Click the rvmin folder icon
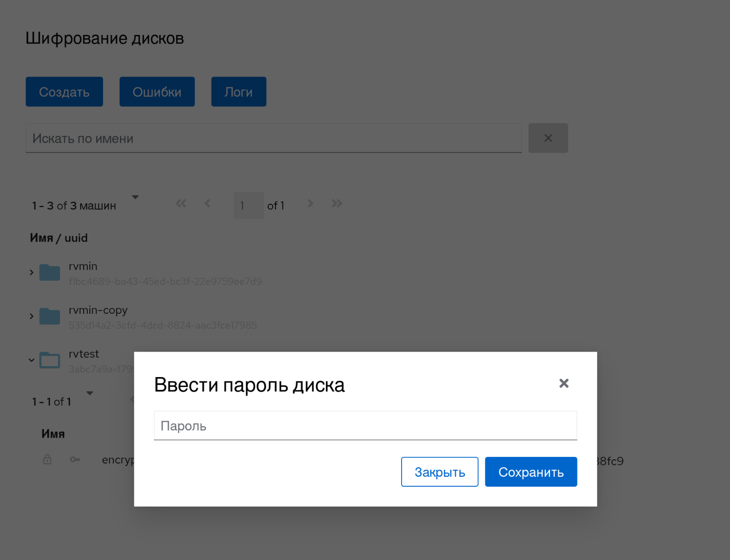 (50, 273)
